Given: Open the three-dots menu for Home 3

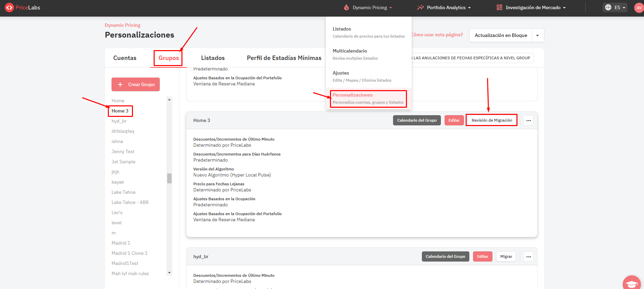Looking at the screenshot, I should point(528,120).
